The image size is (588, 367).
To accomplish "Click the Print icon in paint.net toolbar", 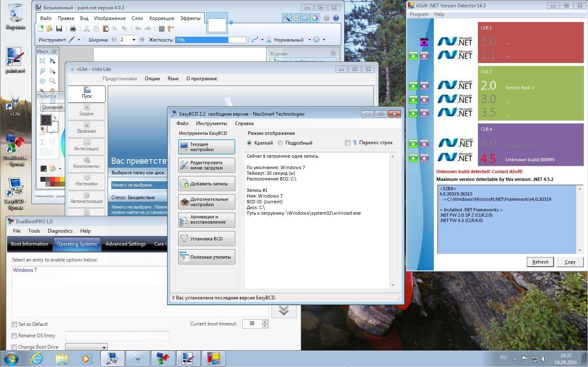I will pyautogui.click(x=73, y=29).
